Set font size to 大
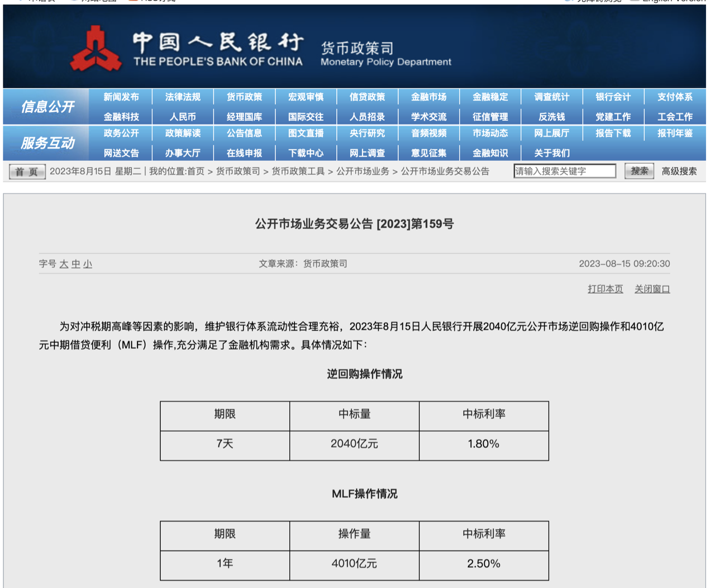715x588 pixels. 64,264
